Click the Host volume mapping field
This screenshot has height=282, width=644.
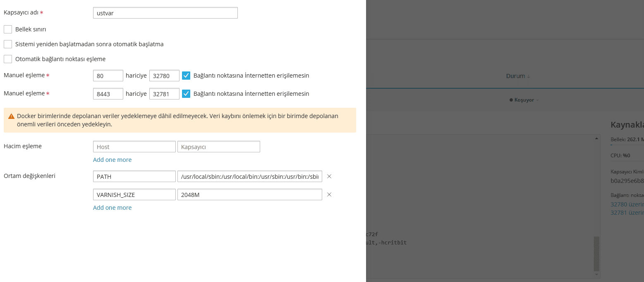tap(134, 147)
